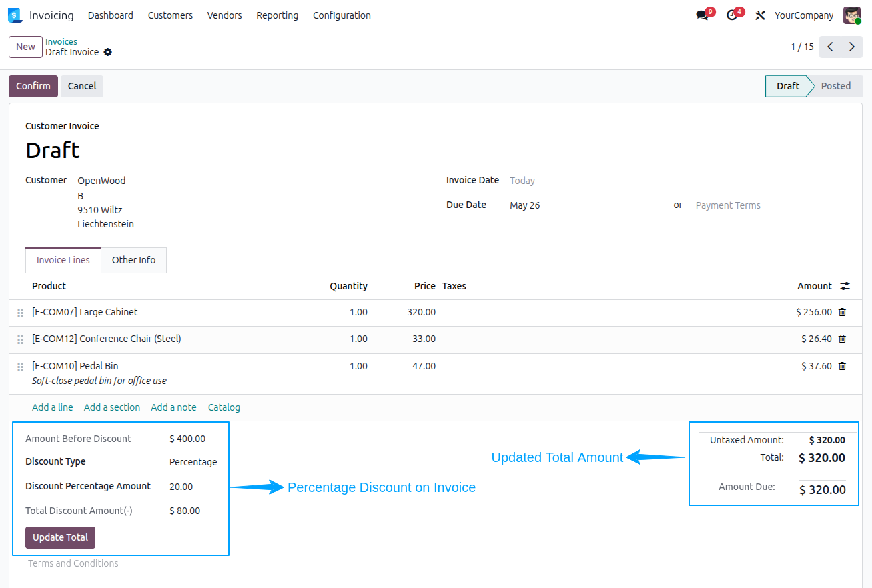This screenshot has height=588, width=872.
Task: Open the activities clock icon
Action: 732,15
